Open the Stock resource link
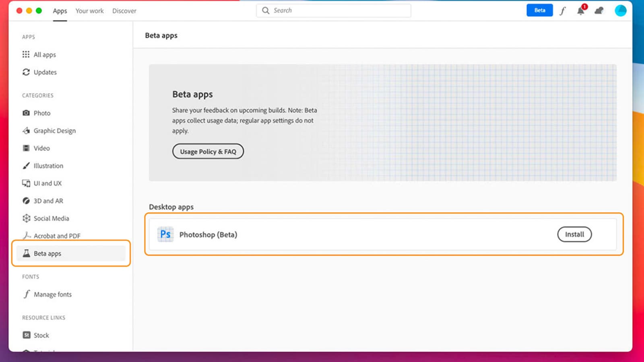Viewport: 644px width, 362px height. tap(41, 335)
